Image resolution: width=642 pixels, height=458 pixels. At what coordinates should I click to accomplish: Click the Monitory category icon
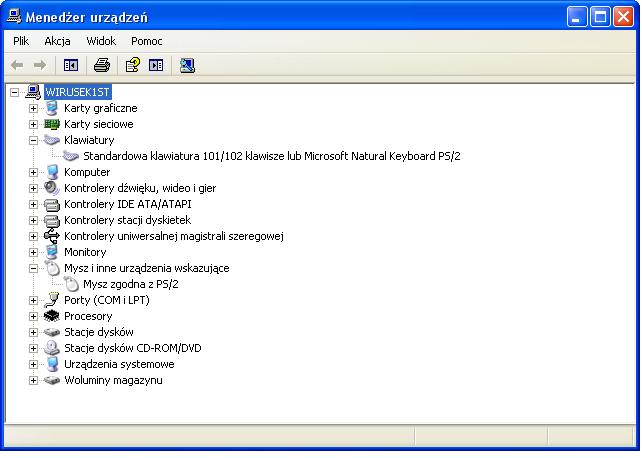pos(52,252)
